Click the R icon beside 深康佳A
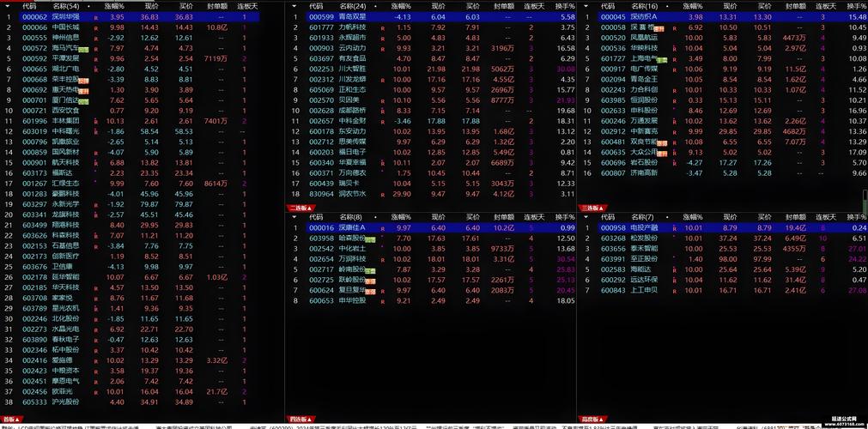 pyautogui.click(x=382, y=228)
